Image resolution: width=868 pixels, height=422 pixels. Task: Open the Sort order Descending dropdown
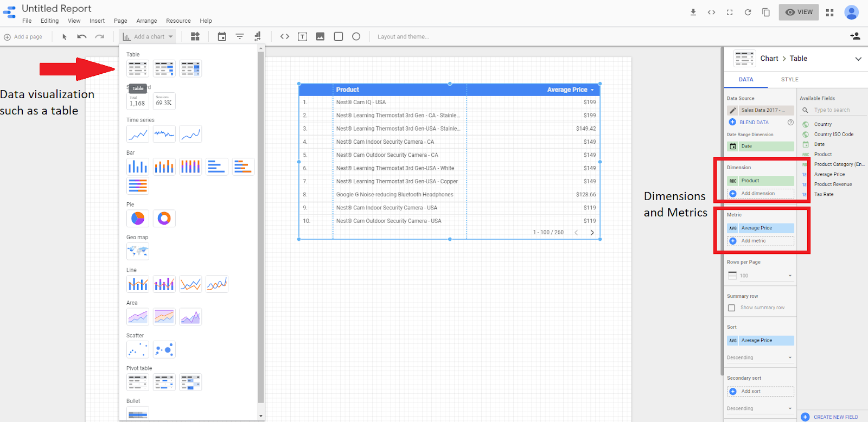(760, 357)
